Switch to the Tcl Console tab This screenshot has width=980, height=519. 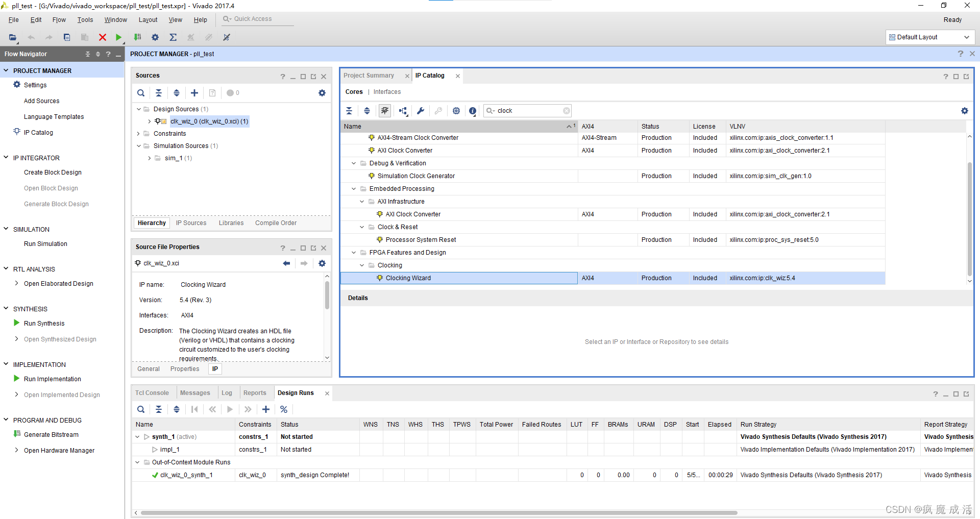152,393
